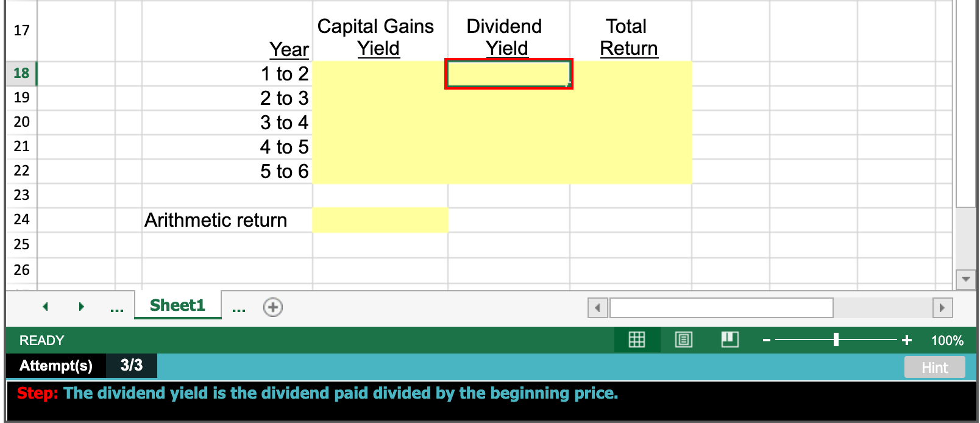Zoom in with the plus icon
The width and height of the screenshot is (980, 423).
(x=907, y=340)
